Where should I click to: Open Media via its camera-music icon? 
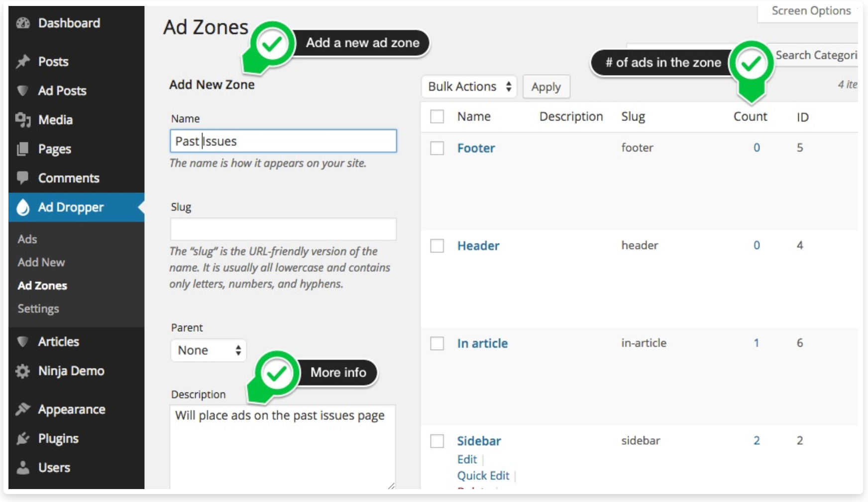pyautogui.click(x=23, y=120)
